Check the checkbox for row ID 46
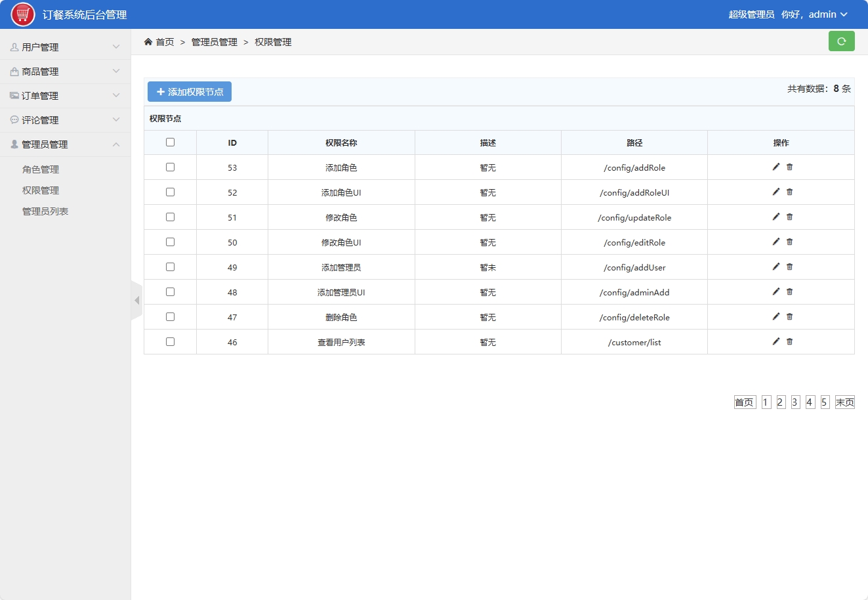 click(x=170, y=341)
